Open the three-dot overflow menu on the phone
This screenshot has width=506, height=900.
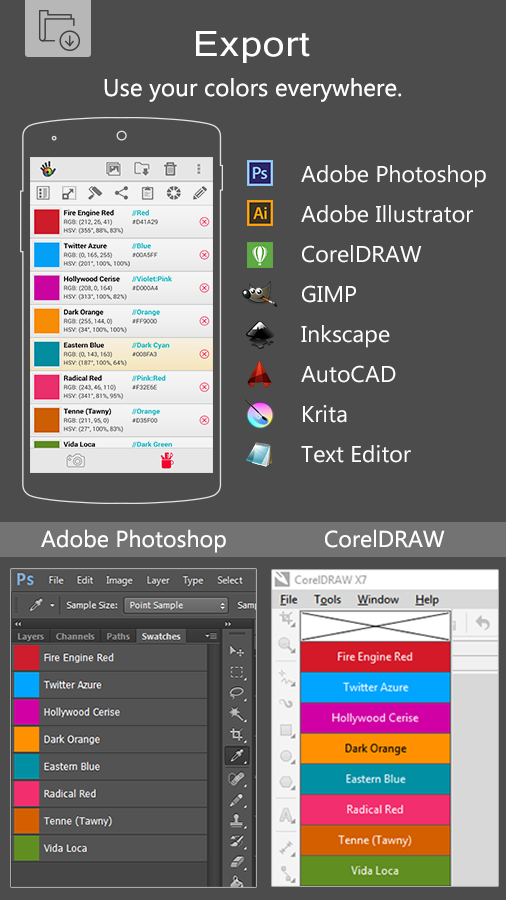point(198,169)
